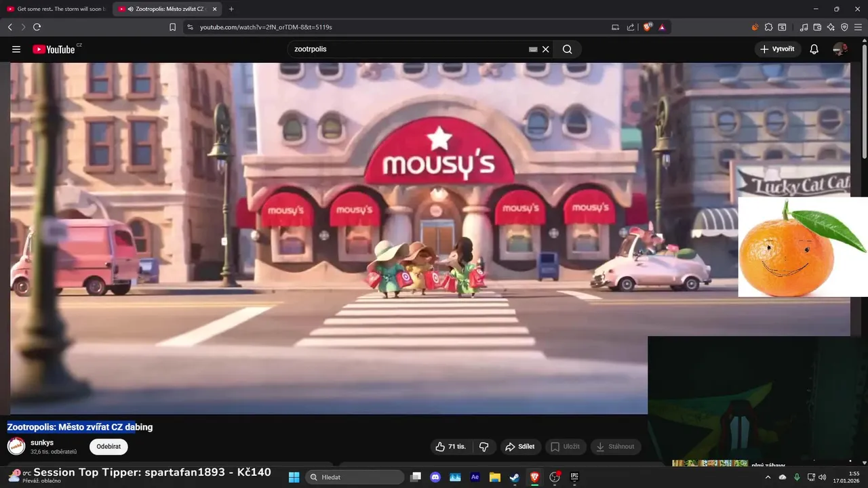Image resolution: width=868 pixels, height=488 pixels.
Task: Open the tab search sidebar icon
Action: tap(782, 27)
